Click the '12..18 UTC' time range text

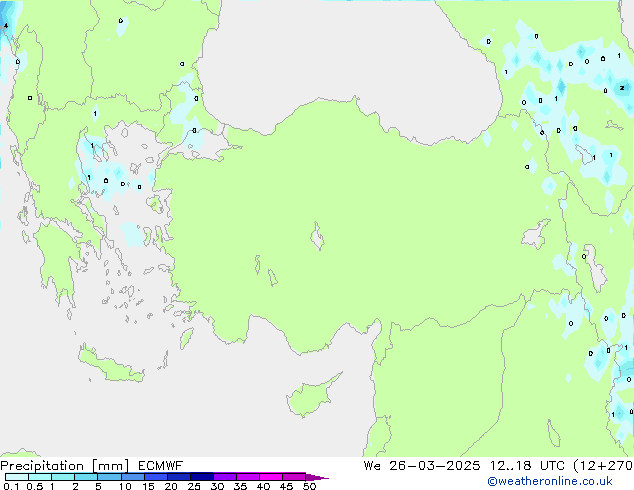pyautogui.click(x=527, y=465)
